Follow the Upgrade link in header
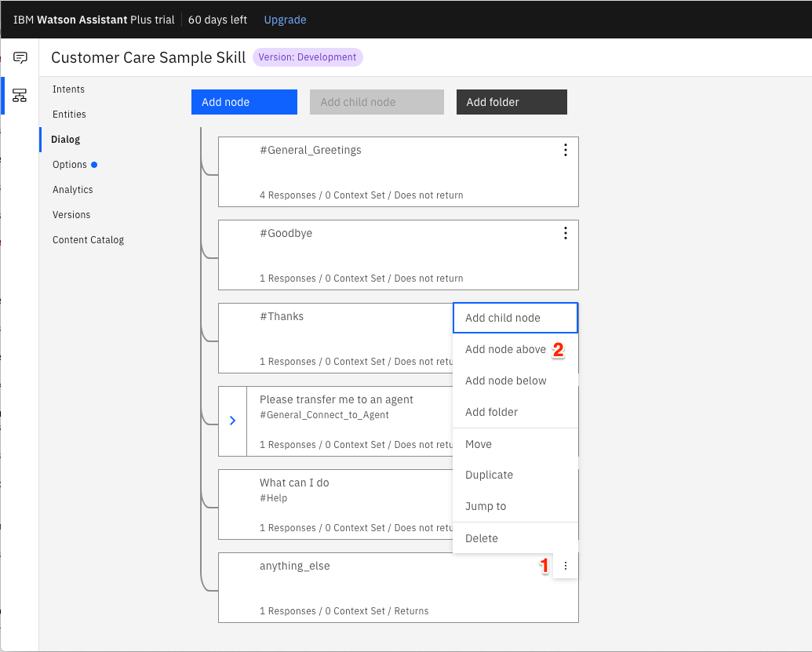Viewport: 812px width, 652px height. coord(286,20)
